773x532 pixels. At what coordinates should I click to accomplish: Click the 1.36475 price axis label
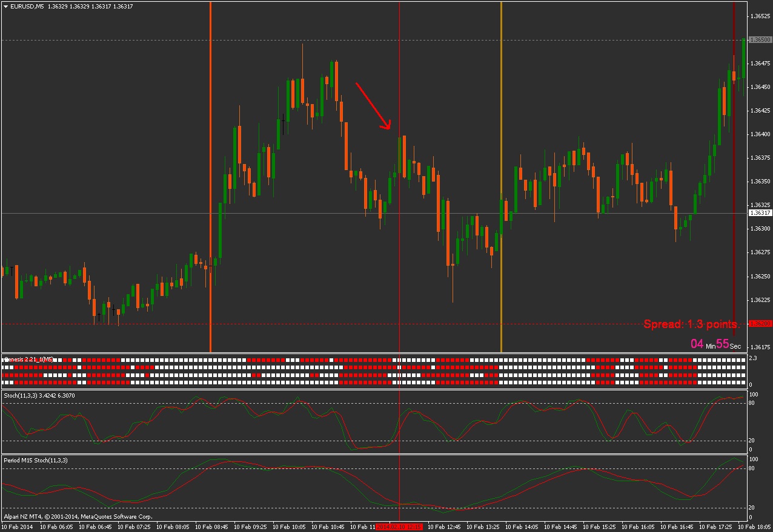(x=760, y=63)
